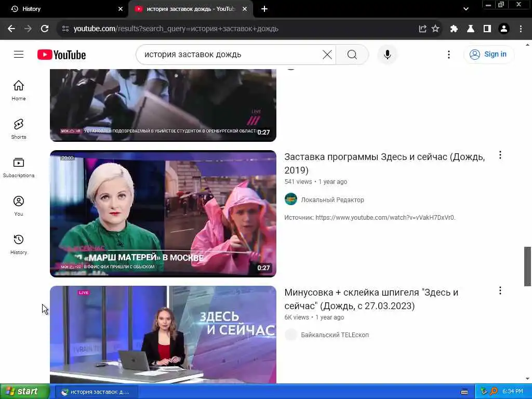The image size is (532, 399).
Task: Open the You section in sidebar
Action: [x=19, y=206]
